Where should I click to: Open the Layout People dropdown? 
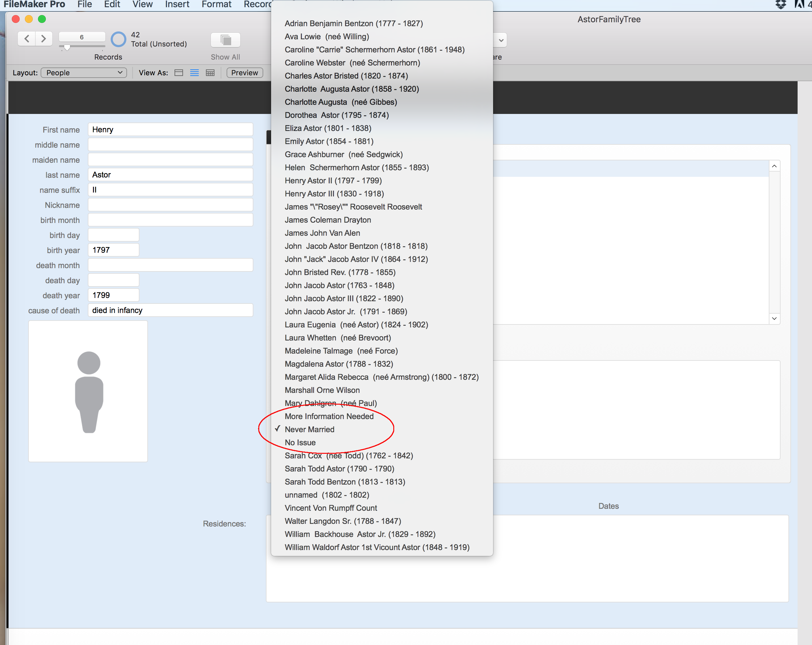tap(83, 73)
